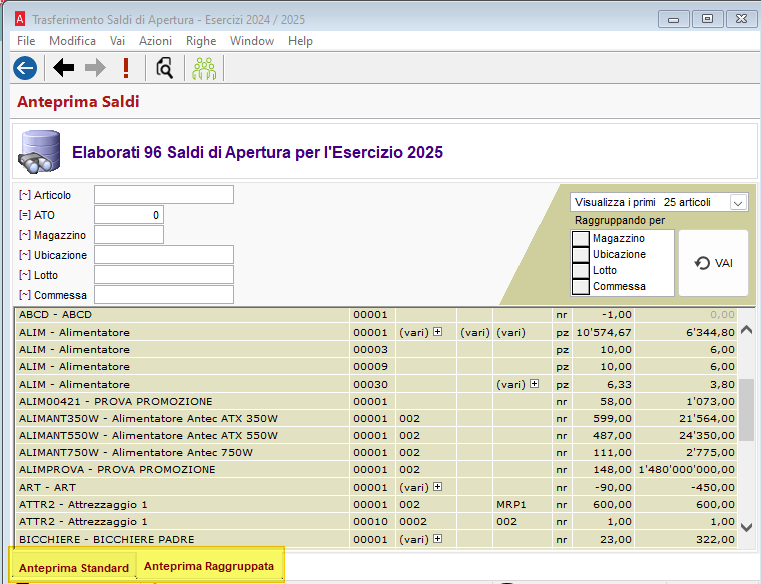Image resolution: width=761 pixels, height=584 pixels.
Task: Switch to Anteprima Standard tab
Action: [74, 567]
